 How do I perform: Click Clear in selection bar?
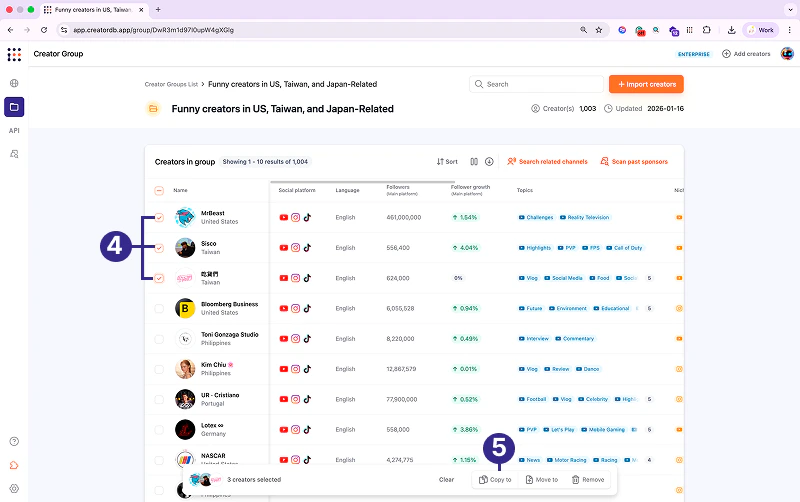(446, 480)
